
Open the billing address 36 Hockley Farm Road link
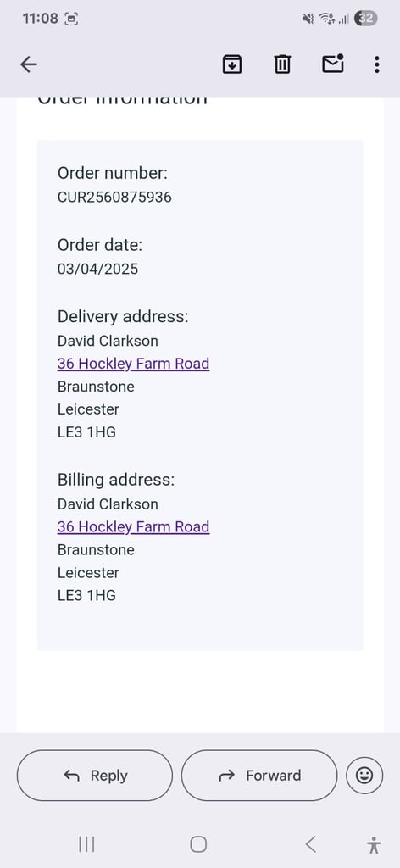pos(133,527)
